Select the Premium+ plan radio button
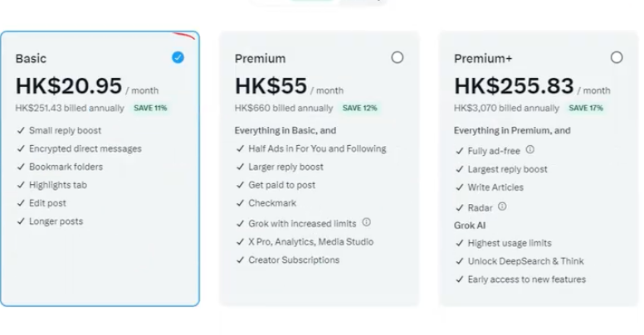This screenshot has height=335, width=644. 617,57
